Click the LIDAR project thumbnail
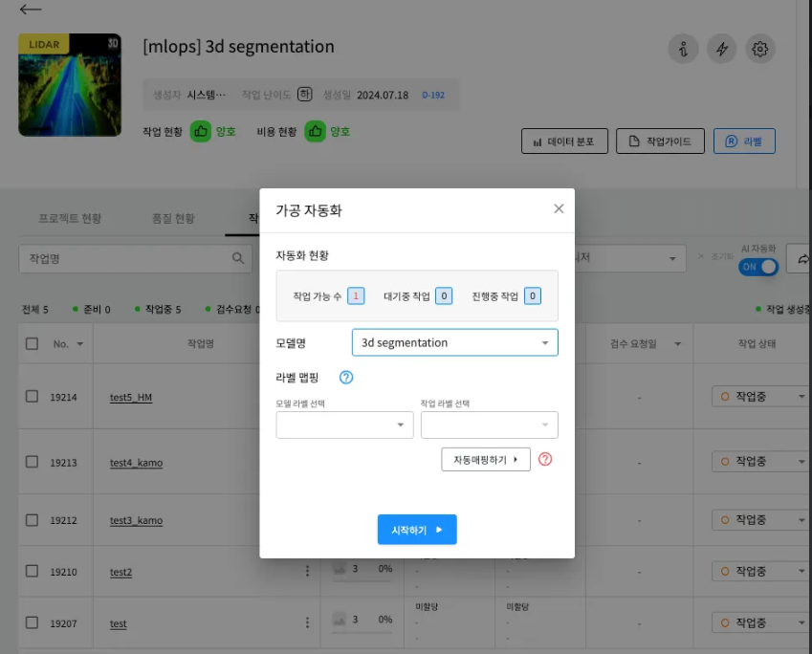Viewport: 812px width, 654px height. [x=70, y=85]
